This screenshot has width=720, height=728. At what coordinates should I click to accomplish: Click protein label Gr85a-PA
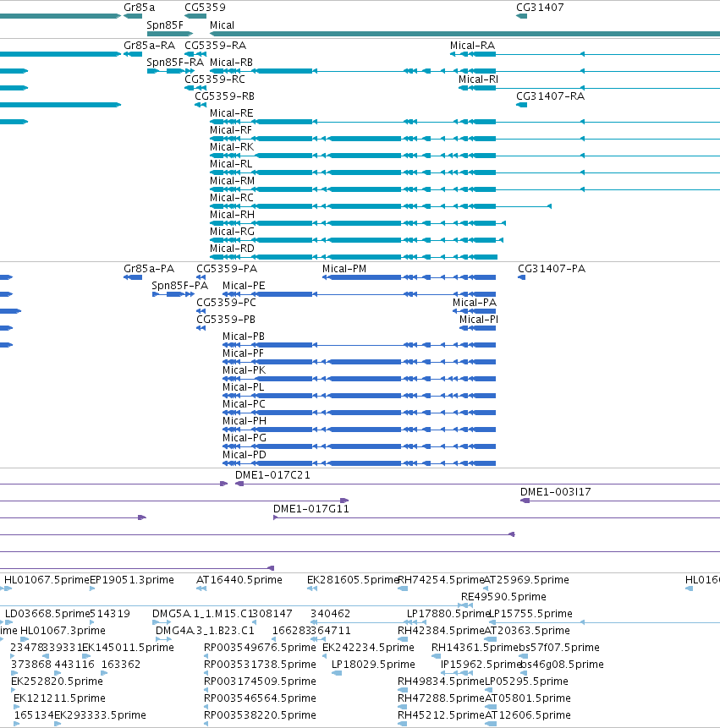pyautogui.click(x=149, y=269)
